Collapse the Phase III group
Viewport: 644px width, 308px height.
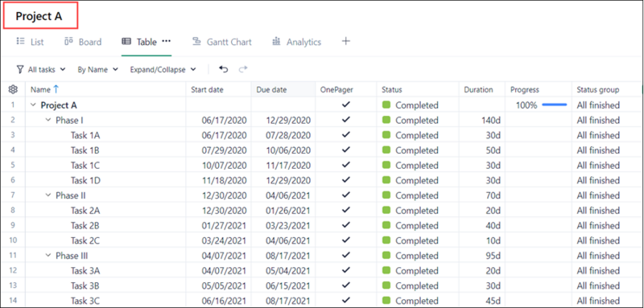(x=48, y=256)
